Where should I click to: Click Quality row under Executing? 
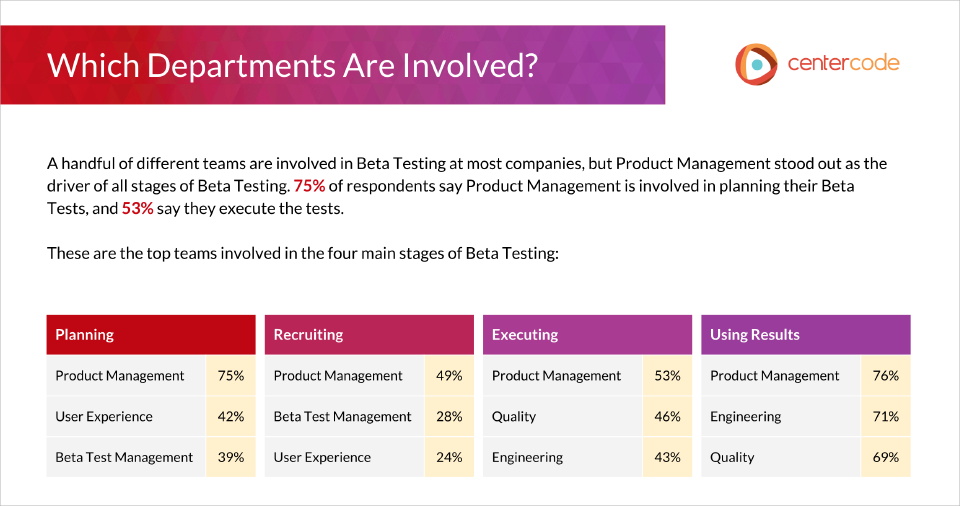[514, 417]
